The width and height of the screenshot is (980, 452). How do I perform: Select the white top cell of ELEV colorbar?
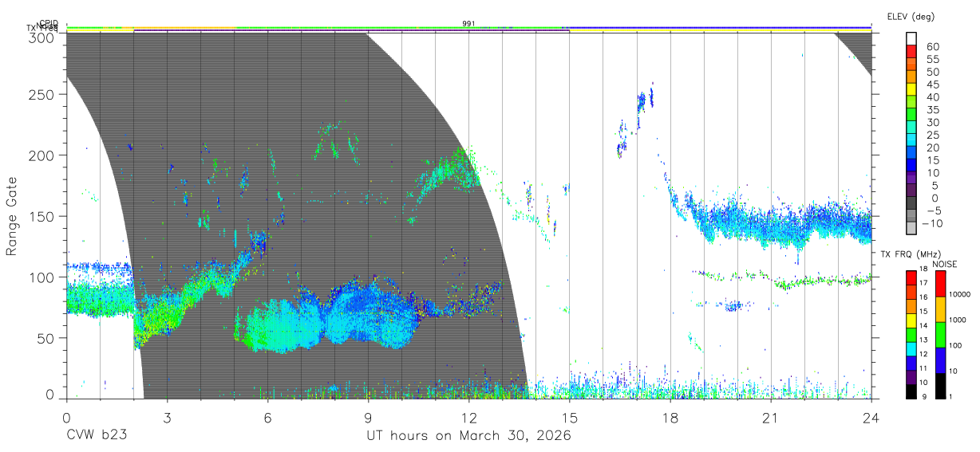click(911, 39)
